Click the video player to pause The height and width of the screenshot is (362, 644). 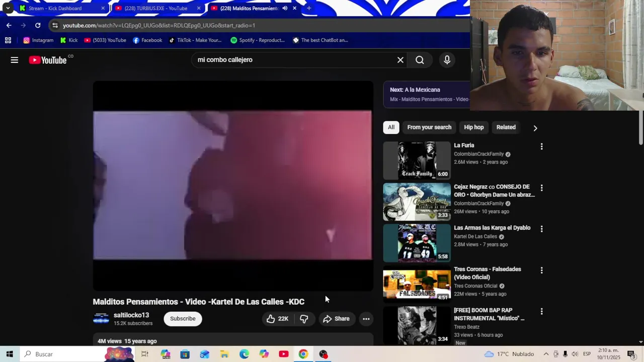(233, 186)
